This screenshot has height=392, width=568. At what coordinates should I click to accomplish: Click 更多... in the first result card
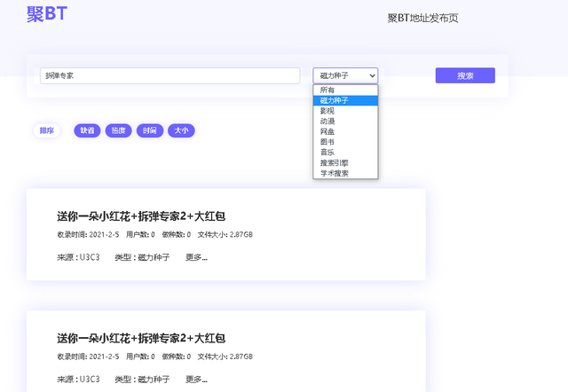tap(196, 257)
